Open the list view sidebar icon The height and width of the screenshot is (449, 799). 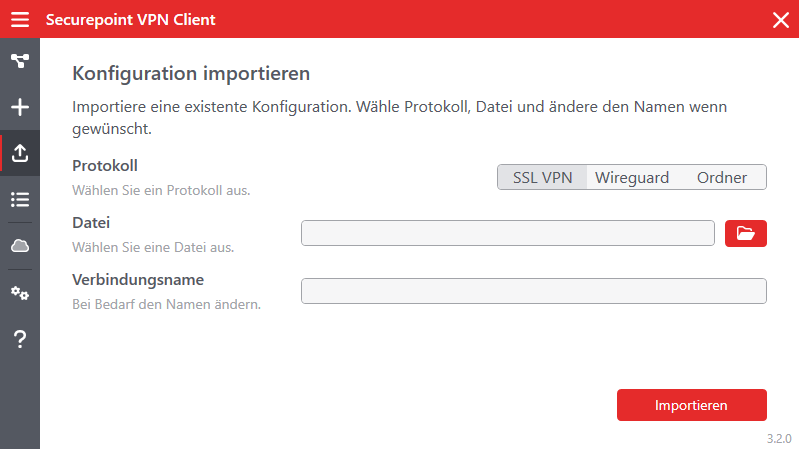pos(20,199)
